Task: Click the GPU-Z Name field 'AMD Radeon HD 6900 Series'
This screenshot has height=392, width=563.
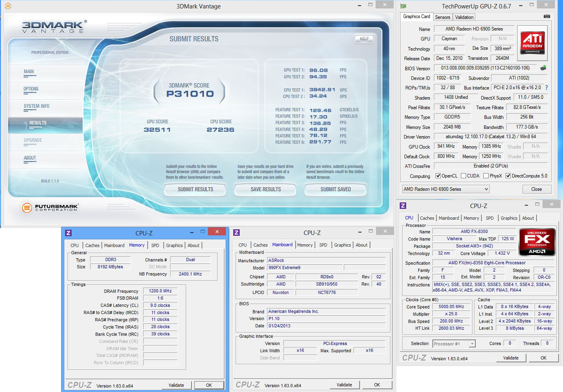Action: tap(474, 29)
